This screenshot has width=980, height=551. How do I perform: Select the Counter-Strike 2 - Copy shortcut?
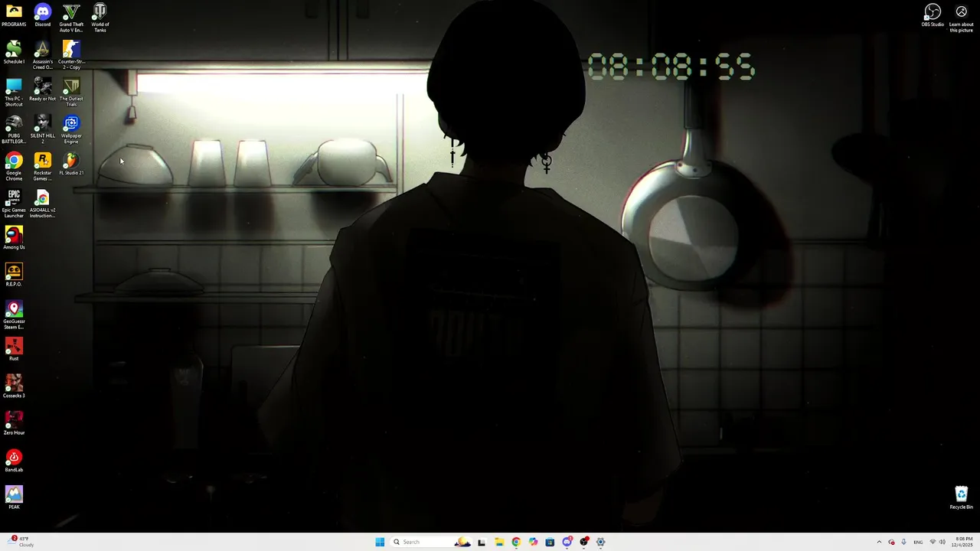coord(71,55)
